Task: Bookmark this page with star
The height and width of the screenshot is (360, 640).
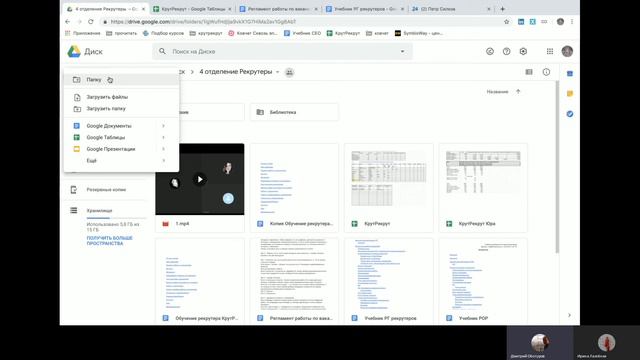Action: (507, 22)
